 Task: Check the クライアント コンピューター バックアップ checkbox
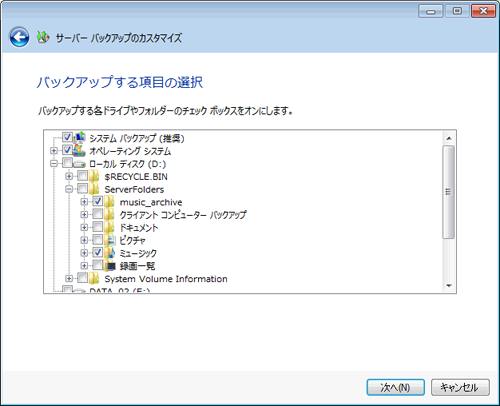98,214
